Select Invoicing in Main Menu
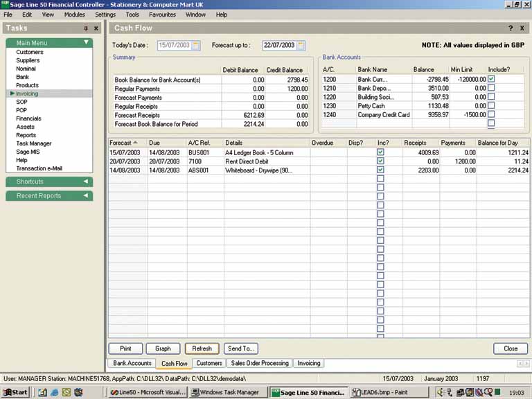 [x=27, y=94]
